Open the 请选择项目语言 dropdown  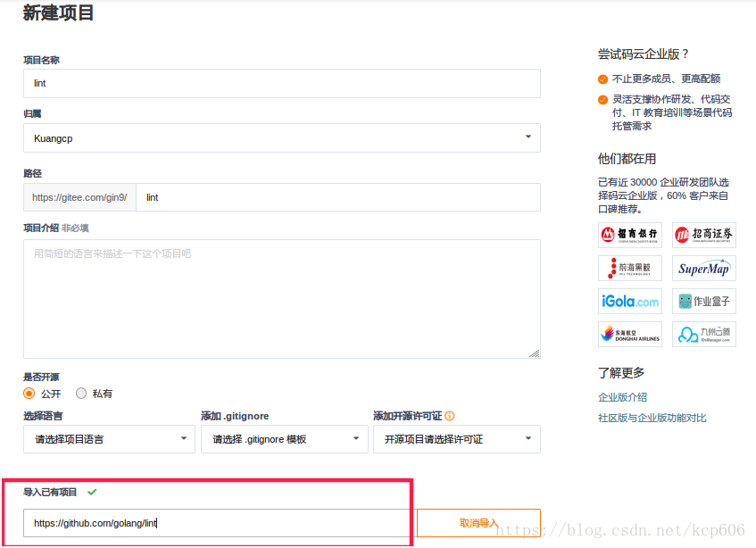click(x=109, y=439)
